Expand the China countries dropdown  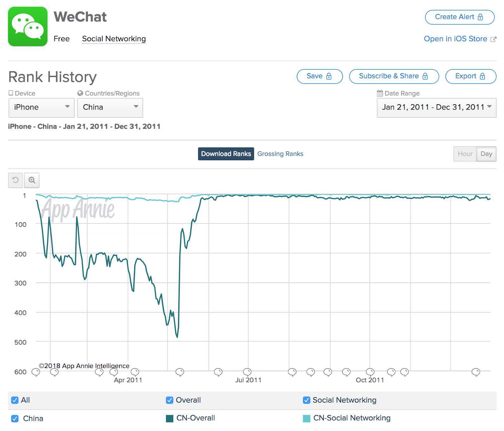(110, 107)
